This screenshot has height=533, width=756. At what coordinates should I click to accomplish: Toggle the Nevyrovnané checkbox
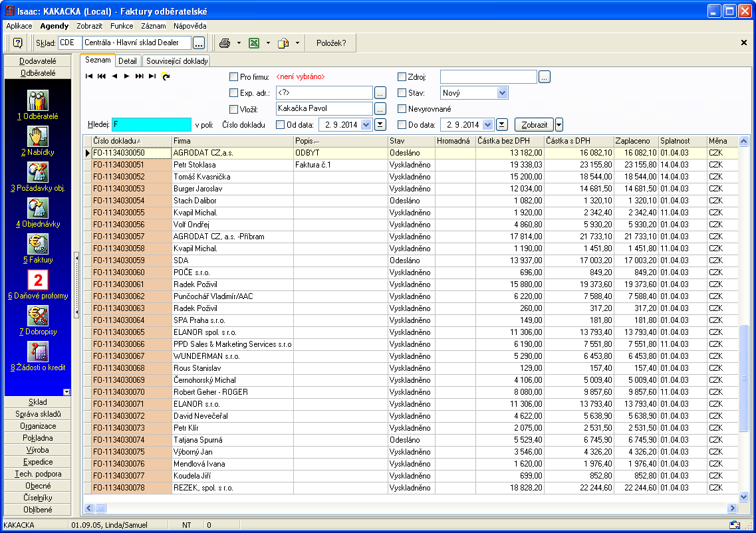pos(402,108)
